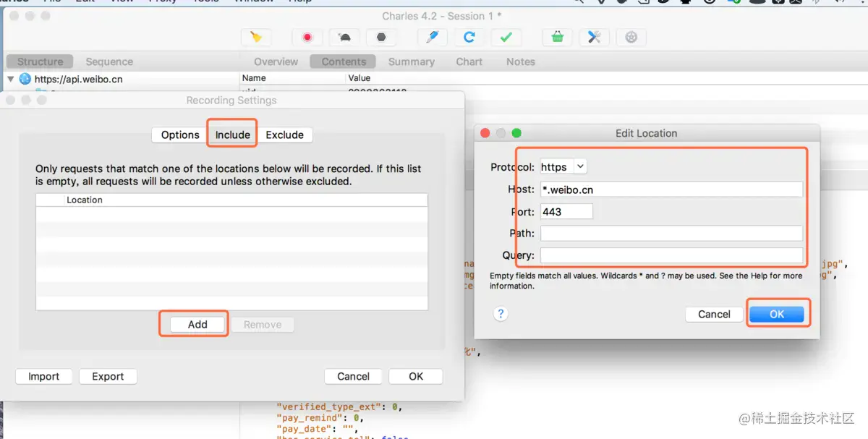This screenshot has width=868, height=439.
Task: Close the Edit Location window
Action: coord(485,133)
